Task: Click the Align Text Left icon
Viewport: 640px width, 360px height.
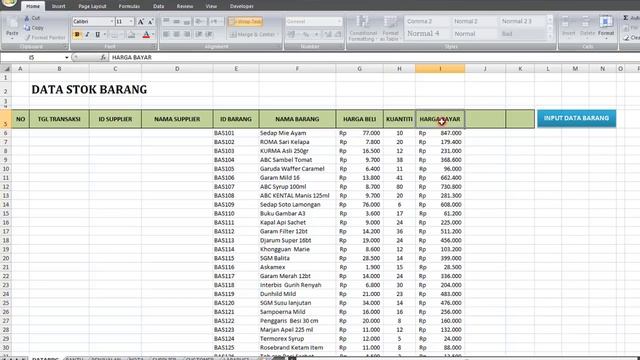Action: pyautogui.click(x=166, y=34)
